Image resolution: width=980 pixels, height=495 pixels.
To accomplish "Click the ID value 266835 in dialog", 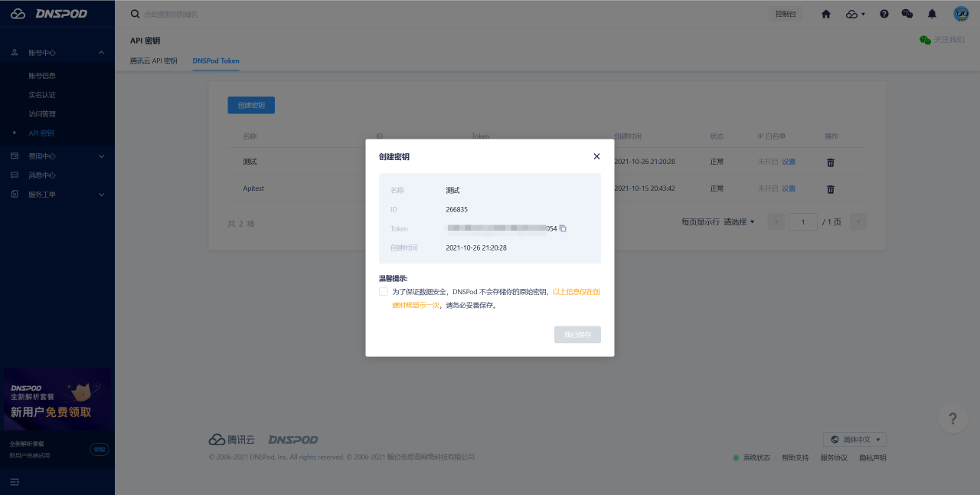I will [456, 209].
